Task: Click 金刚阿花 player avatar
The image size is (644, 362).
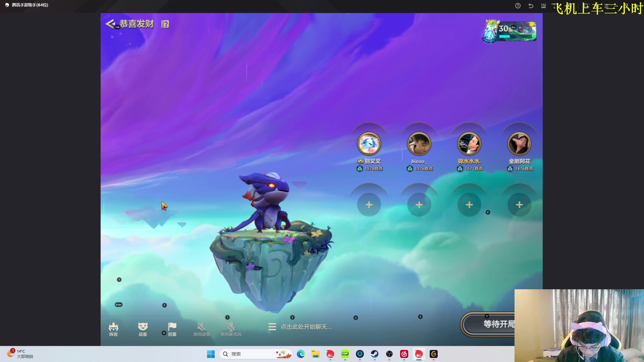Action: tap(519, 144)
